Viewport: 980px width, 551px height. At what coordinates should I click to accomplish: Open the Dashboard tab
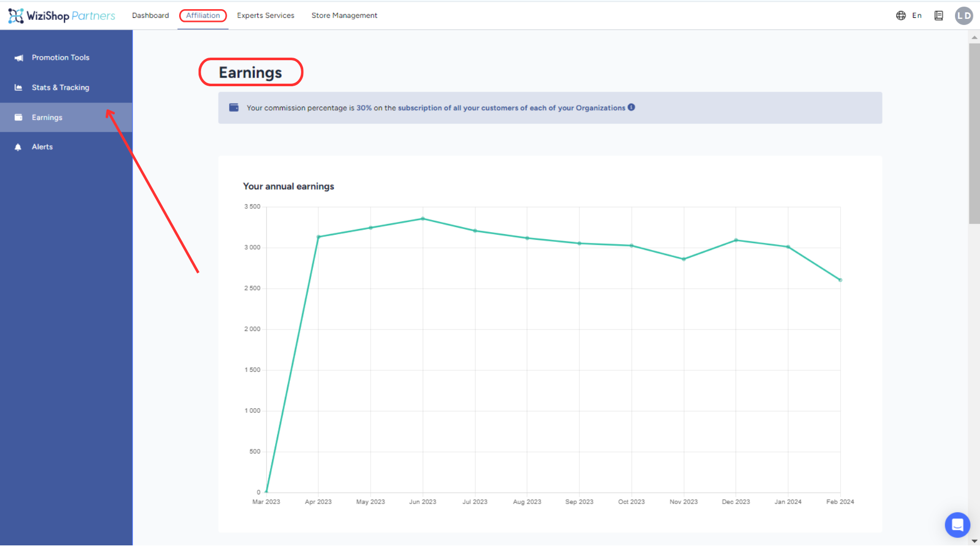click(150, 15)
